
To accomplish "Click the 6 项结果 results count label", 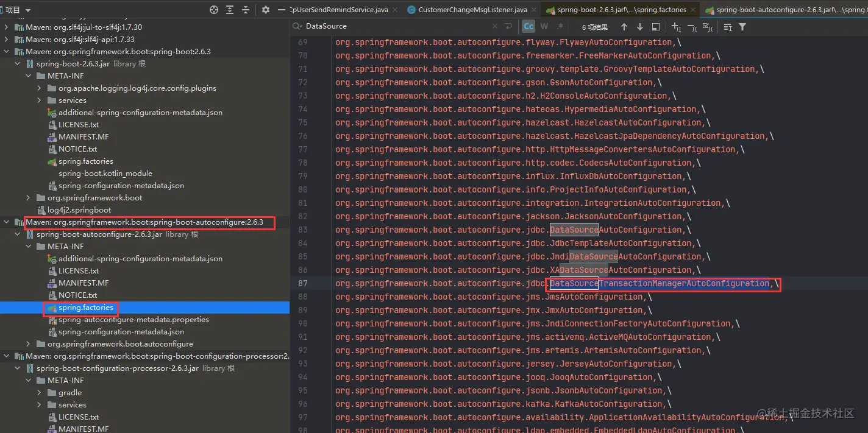I will 595,27.
